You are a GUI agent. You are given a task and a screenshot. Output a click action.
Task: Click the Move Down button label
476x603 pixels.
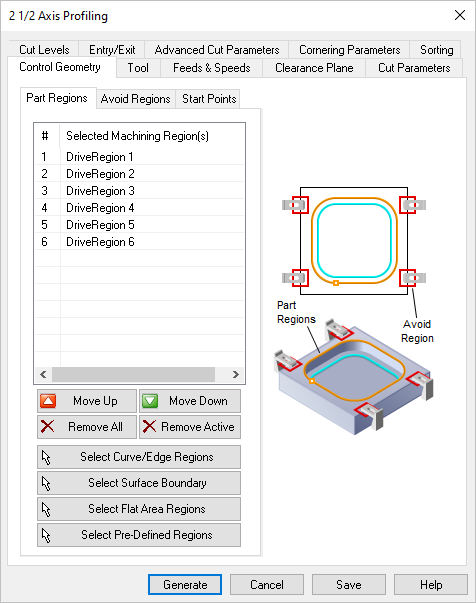pos(198,401)
